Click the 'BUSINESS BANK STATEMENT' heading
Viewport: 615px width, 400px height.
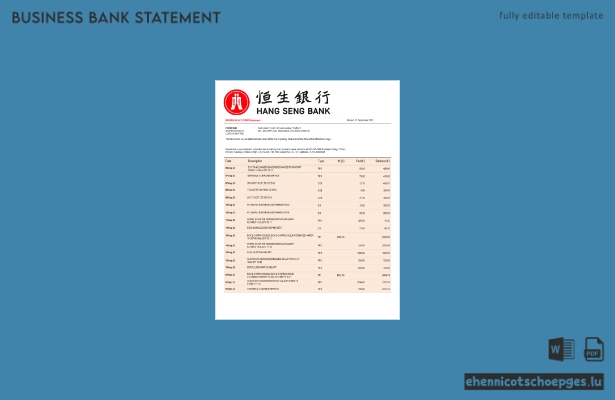[116, 18]
